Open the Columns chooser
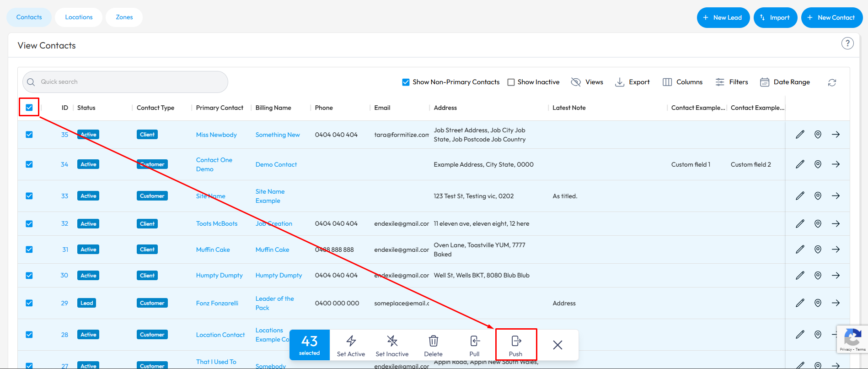868x369 pixels. pyautogui.click(x=682, y=82)
